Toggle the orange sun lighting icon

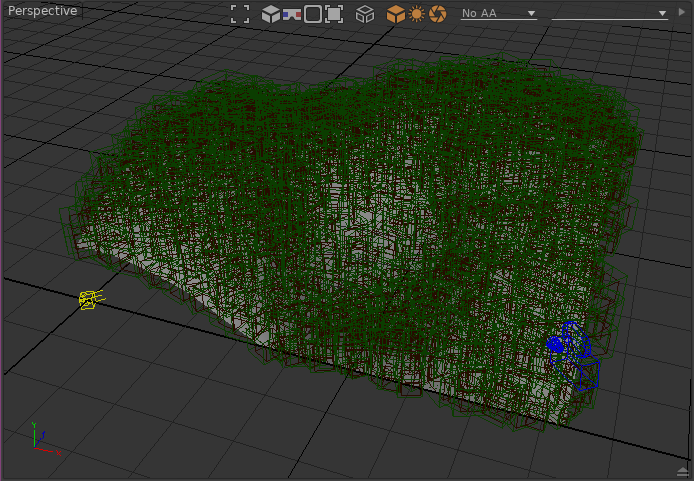pos(417,14)
